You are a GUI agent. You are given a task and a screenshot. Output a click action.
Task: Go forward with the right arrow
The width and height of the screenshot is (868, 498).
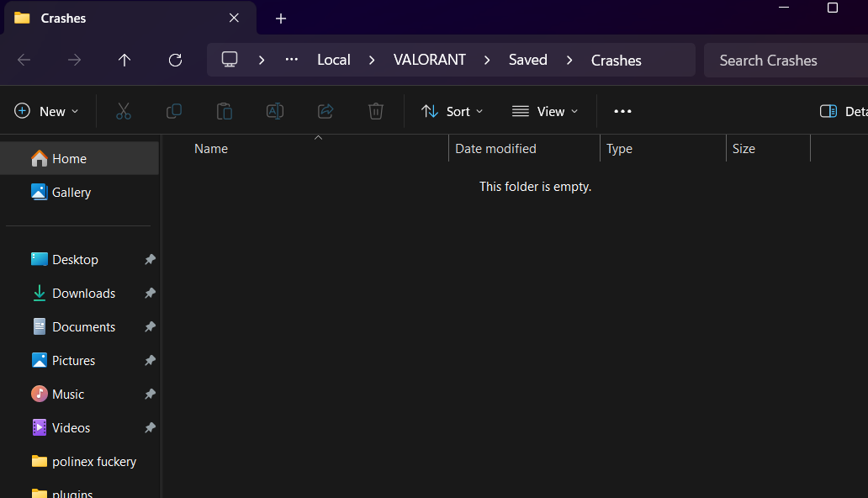[x=74, y=60]
